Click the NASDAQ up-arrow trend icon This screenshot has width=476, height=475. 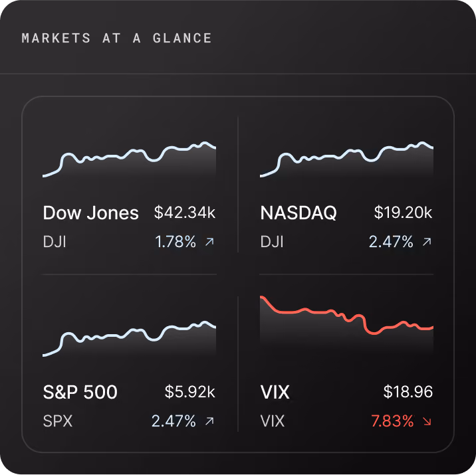(x=427, y=242)
